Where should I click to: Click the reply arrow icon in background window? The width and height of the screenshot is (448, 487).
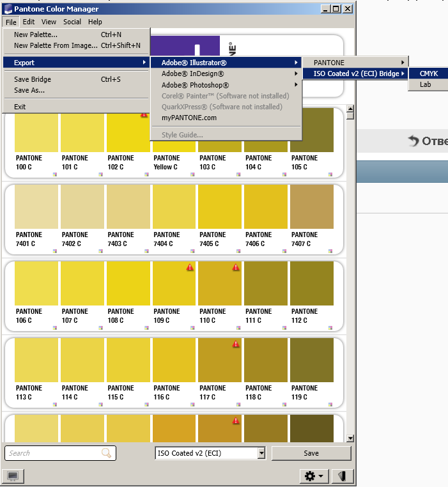pos(413,141)
